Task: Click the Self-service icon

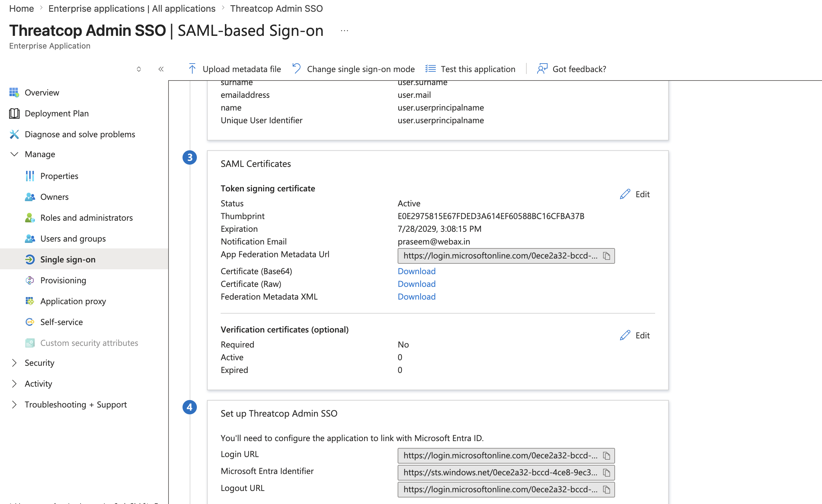Action: pos(30,322)
